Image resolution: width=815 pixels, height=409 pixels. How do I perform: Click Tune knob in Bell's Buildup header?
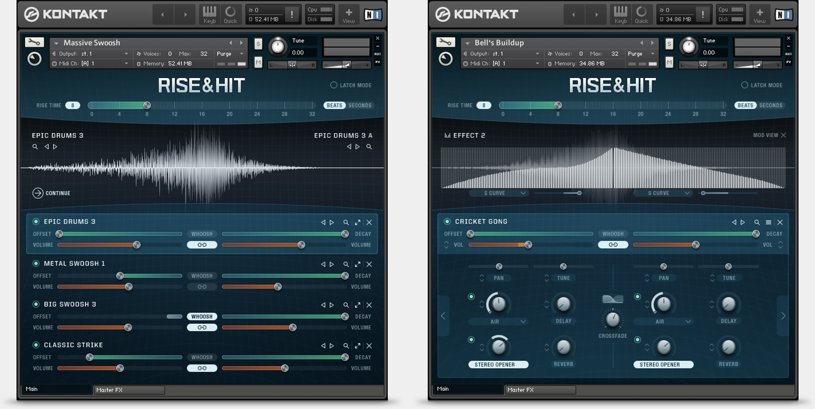pos(689,47)
